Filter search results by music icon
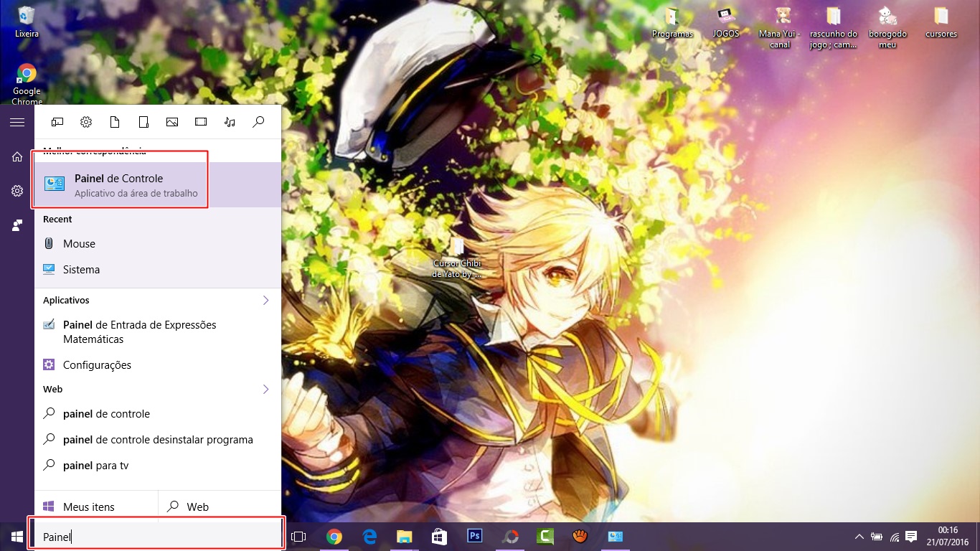Screen dimensions: 980x551 (230, 122)
